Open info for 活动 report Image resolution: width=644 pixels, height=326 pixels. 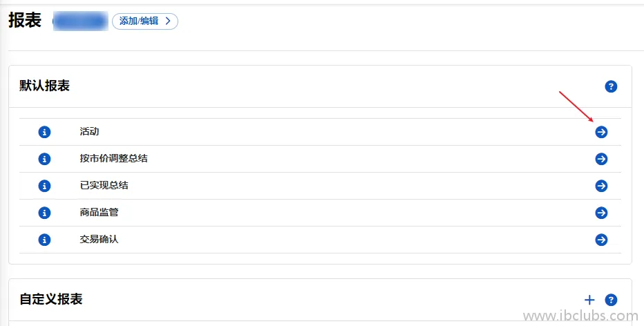click(44, 132)
